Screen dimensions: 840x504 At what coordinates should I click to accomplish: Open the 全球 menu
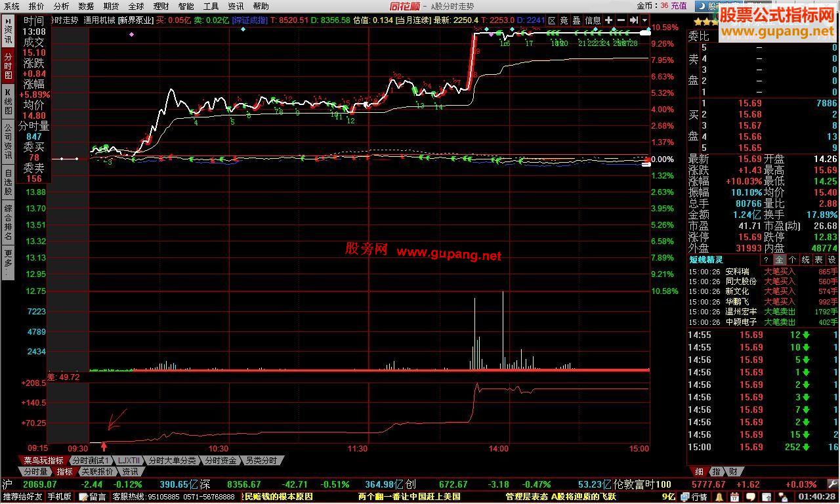click(136, 6)
